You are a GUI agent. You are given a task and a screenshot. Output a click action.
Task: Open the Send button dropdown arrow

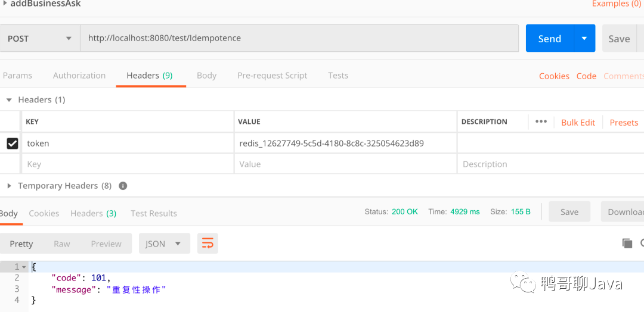click(x=584, y=39)
